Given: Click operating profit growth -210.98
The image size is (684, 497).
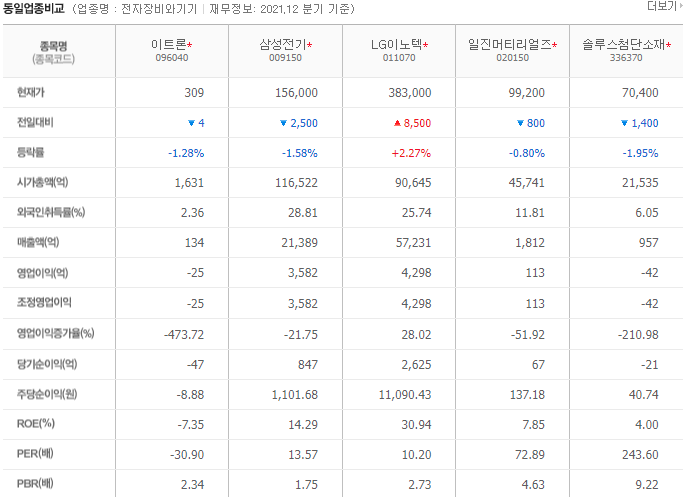Looking at the screenshot, I should tap(638, 335).
